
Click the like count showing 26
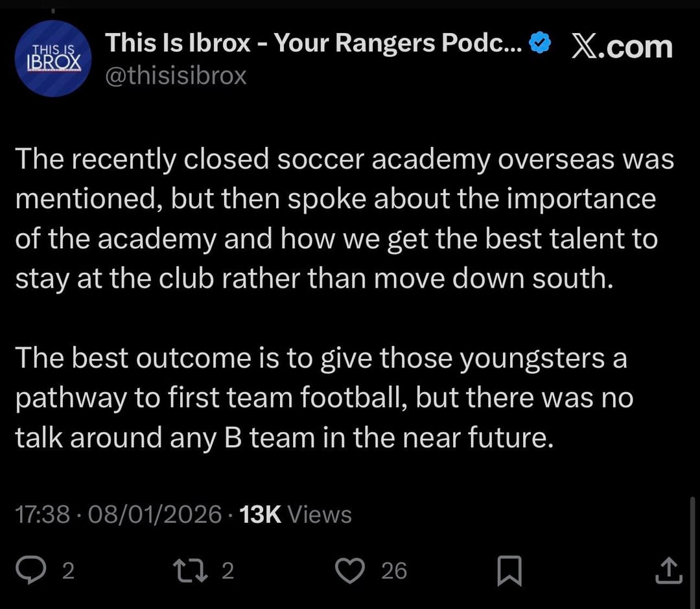[x=394, y=571]
